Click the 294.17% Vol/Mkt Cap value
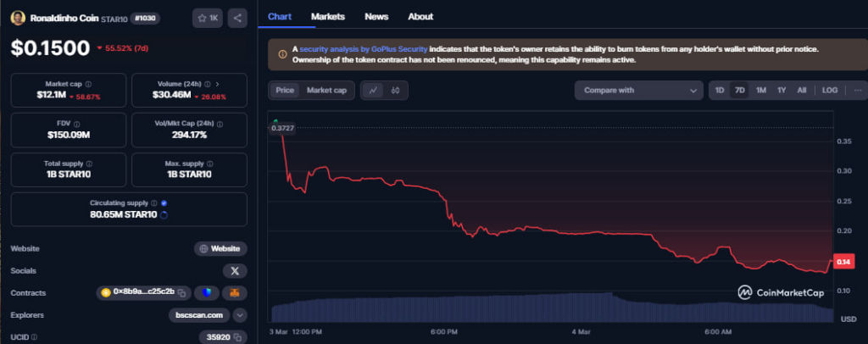Image resolution: width=868 pixels, height=344 pixels. coord(189,135)
